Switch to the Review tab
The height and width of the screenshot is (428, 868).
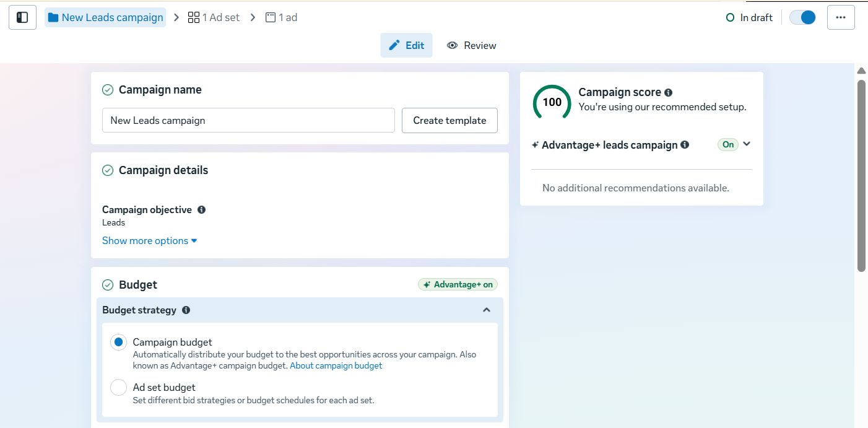tap(471, 45)
